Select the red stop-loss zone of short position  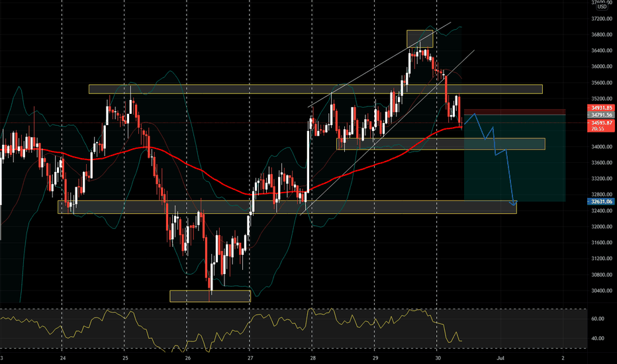[514, 112]
